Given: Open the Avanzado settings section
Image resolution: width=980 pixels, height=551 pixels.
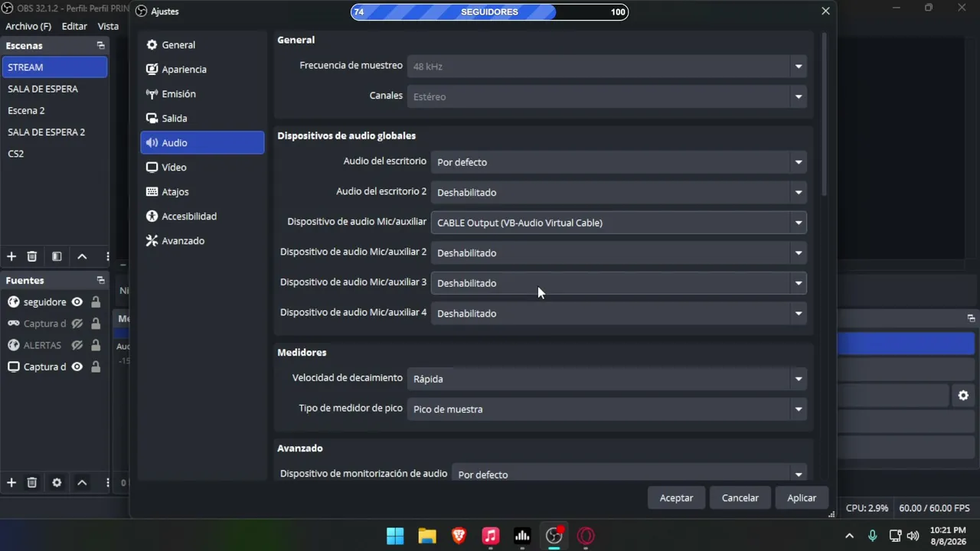Looking at the screenshot, I should pos(202,241).
